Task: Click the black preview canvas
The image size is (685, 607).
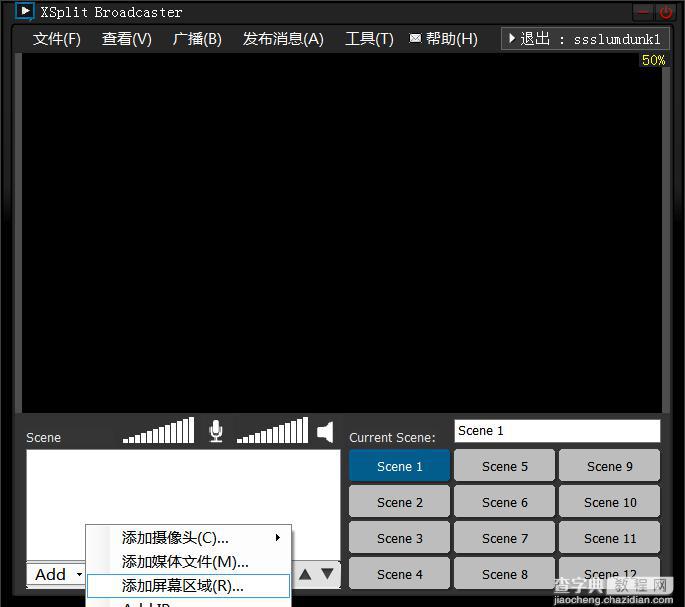Action: (x=342, y=232)
